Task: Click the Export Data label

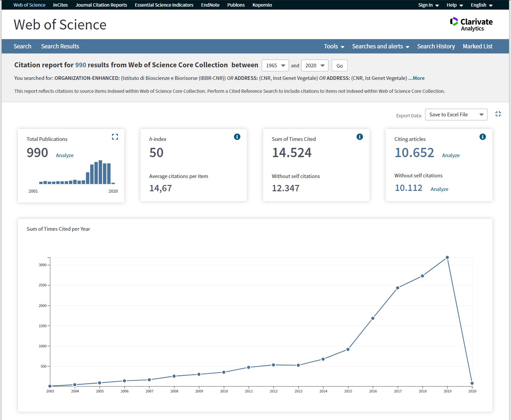Action: point(409,116)
